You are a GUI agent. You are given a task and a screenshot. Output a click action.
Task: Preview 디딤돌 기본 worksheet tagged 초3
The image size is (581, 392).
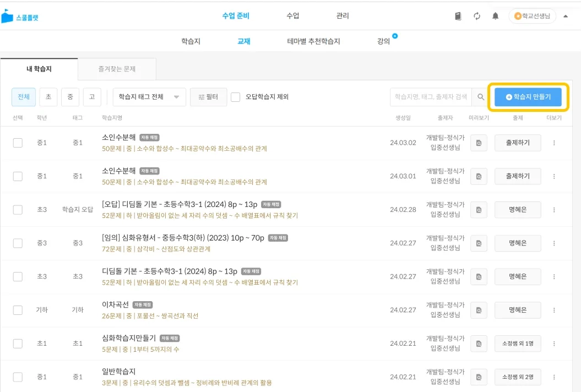pyautogui.click(x=479, y=276)
